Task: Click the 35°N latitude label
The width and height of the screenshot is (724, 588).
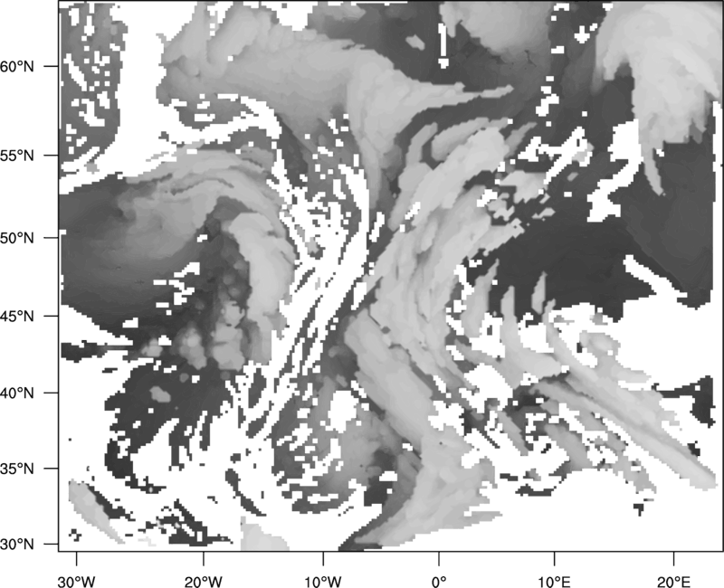Action: pos(17,469)
